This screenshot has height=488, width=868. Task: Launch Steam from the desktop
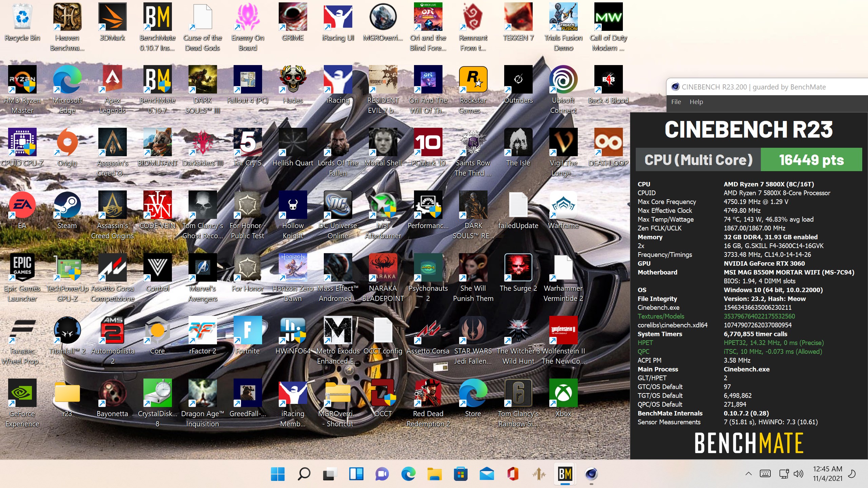pyautogui.click(x=67, y=210)
